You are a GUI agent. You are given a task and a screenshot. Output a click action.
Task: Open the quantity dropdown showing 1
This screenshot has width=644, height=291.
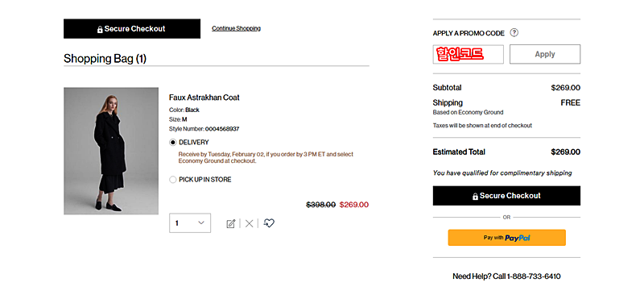190,223
